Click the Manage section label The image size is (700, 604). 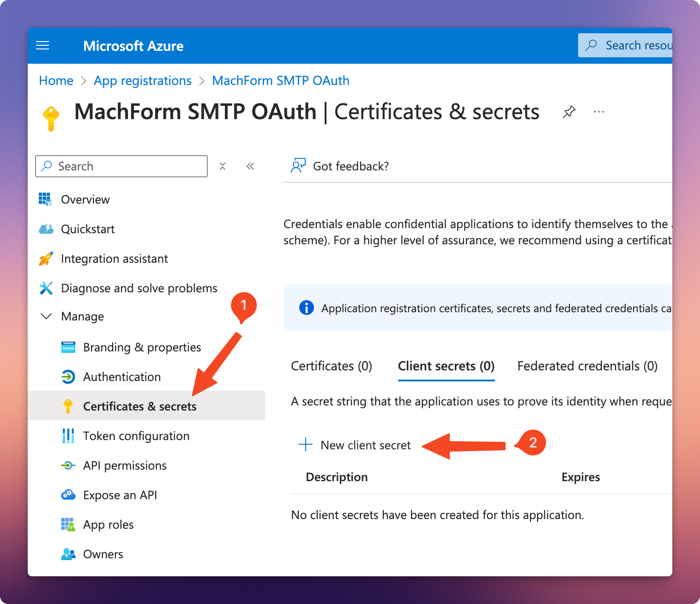(x=83, y=316)
